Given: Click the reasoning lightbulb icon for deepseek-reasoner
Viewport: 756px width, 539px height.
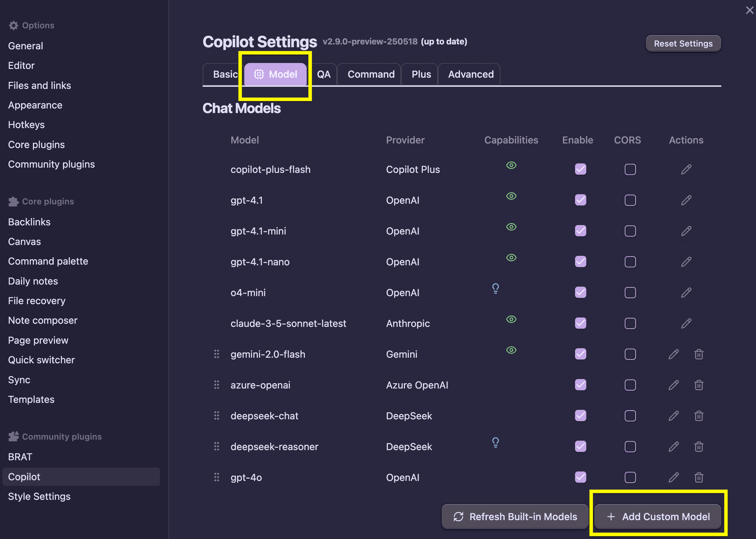Looking at the screenshot, I should coord(495,442).
